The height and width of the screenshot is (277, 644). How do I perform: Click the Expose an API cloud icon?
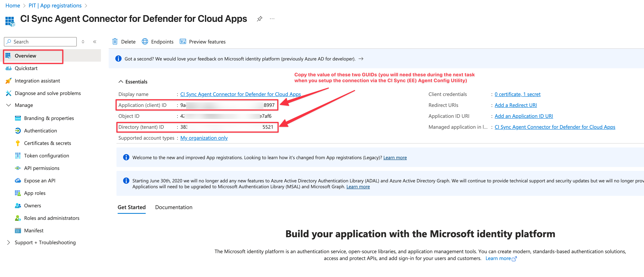[x=18, y=181]
